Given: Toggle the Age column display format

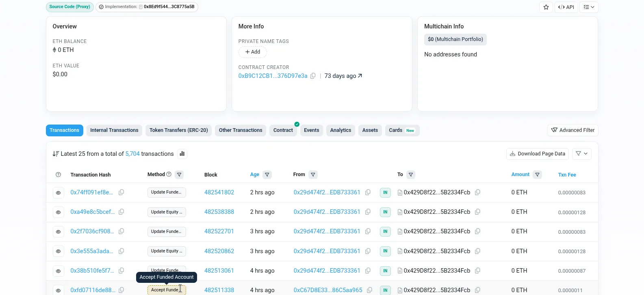Looking at the screenshot, I should (x=255, y=174).
